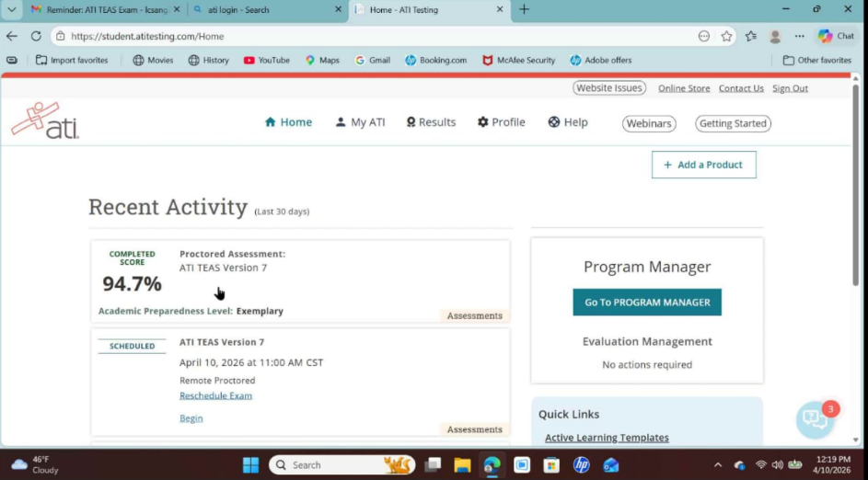
Task: Open the Gmail bookmark
Action: (373, 61)
